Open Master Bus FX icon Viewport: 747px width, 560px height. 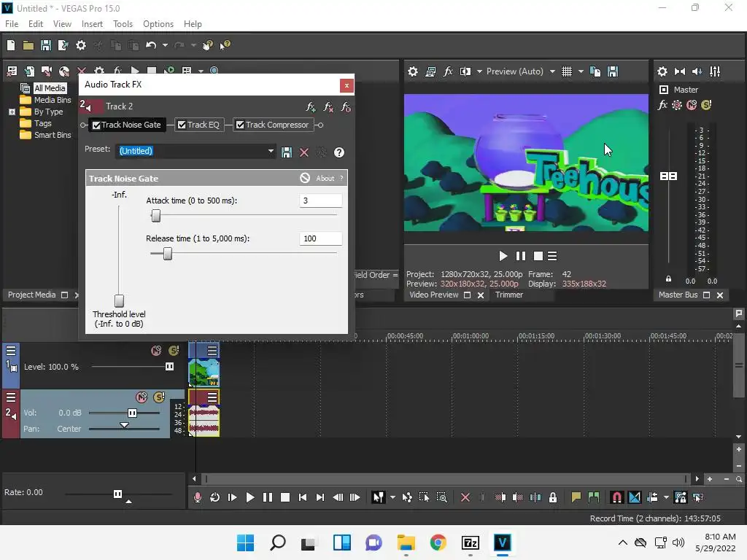(662, 105)
